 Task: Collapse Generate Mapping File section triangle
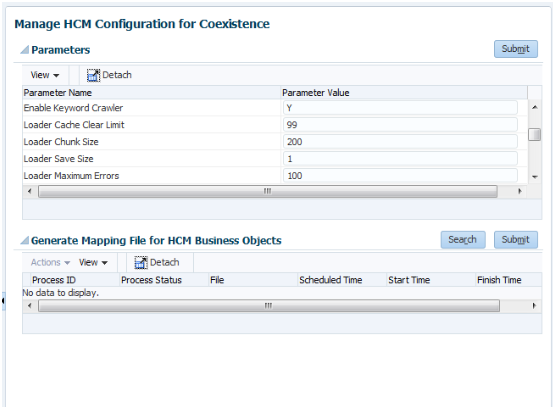tap(24, 241)
